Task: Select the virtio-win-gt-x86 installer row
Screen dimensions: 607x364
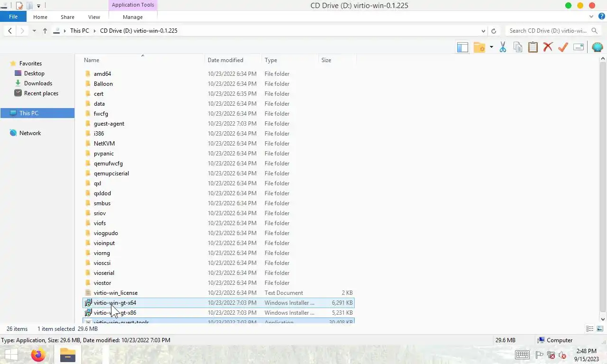Action: [219, 313]
